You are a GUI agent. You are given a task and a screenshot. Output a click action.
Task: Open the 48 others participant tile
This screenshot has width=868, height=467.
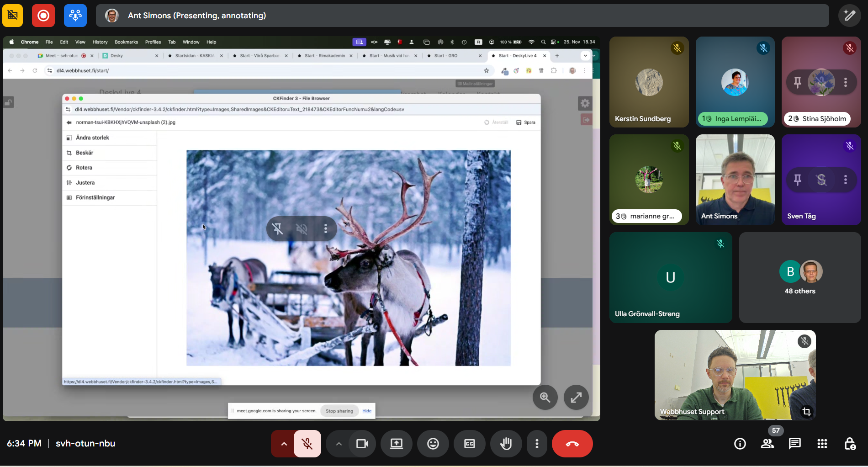799,277
